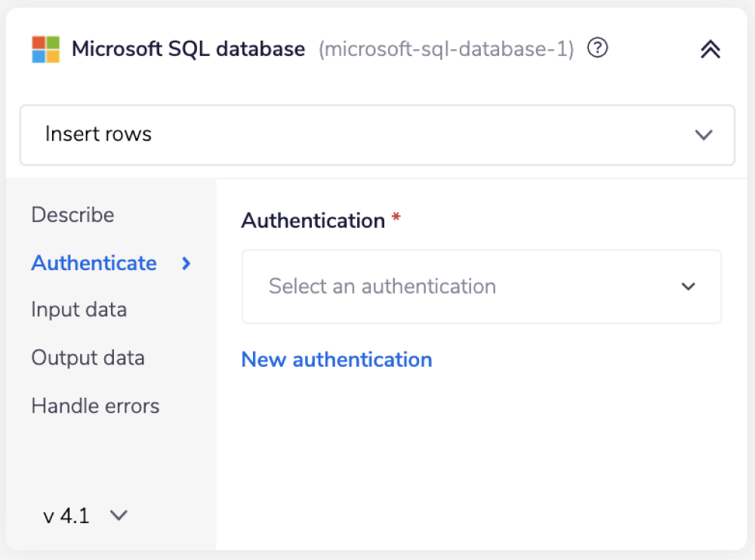The image size is (755, 560).
Task: Open the Select an authentication dropdown
Action: (x=481, y=287)
